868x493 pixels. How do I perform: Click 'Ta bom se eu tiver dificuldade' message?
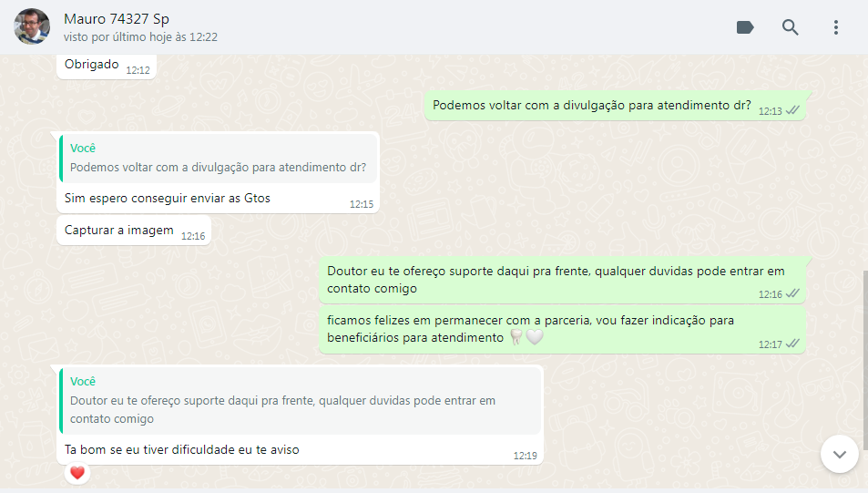(x=181, y=450)
